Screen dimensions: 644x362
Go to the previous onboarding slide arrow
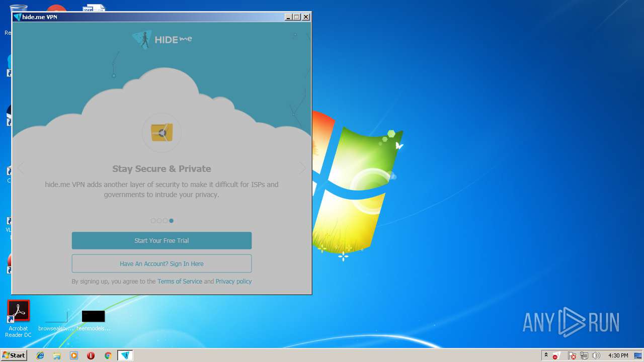(x=21, y=168)
